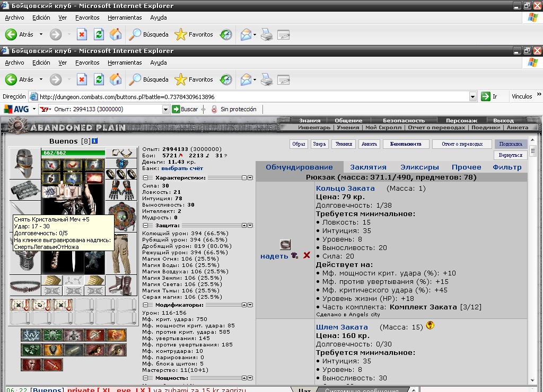Move the Характеристики section down with arrow
The width and height of the screenshot is (543, 392).
tap(250, 178)
